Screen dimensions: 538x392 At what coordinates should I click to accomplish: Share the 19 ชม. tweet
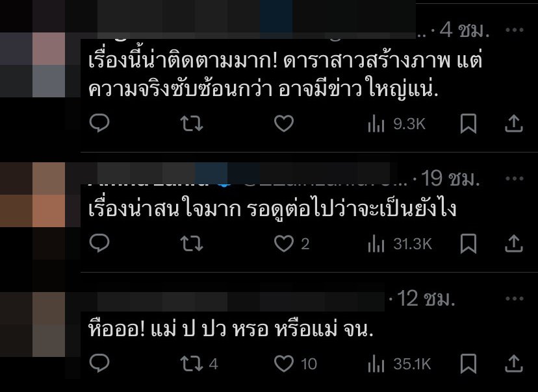[x=514, y=243]
